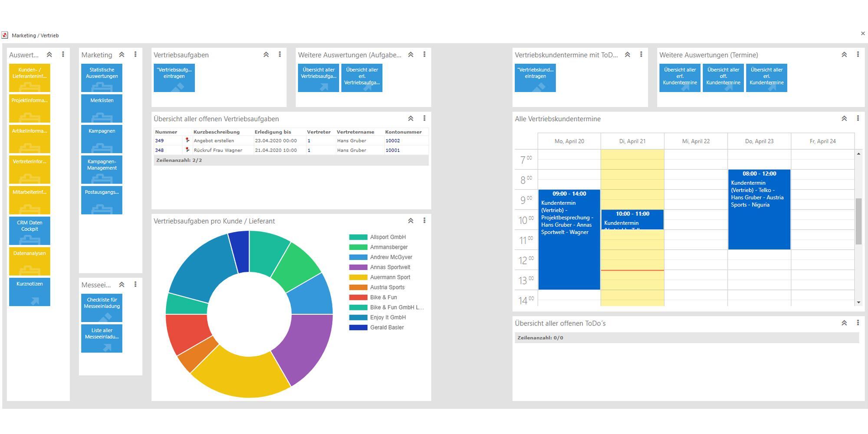Image resolution: width=868 pixels, height=434 pixels.
Task: Collapse the Auswert... panel
Action: (49, 55)
